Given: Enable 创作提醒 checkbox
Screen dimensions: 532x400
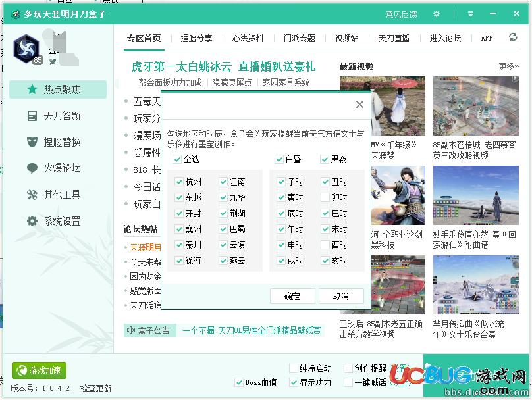Looking at the screenshot, I should [x=348, y=368].
